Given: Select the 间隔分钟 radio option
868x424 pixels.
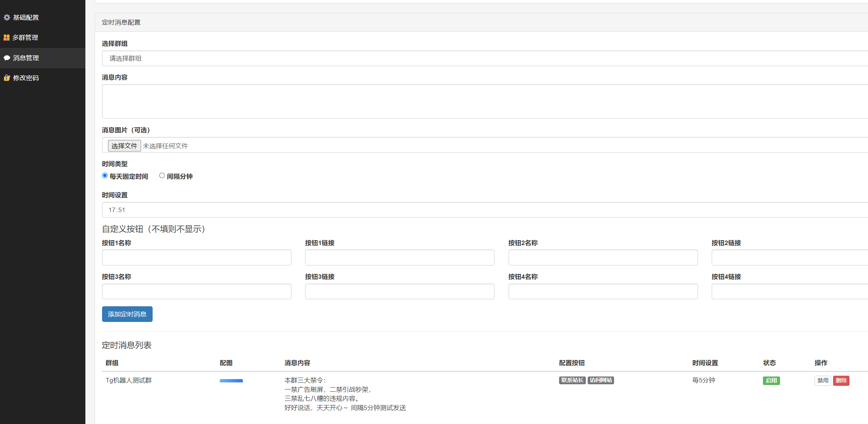Looking at the screenshot, I should click(x=162, y=176).
